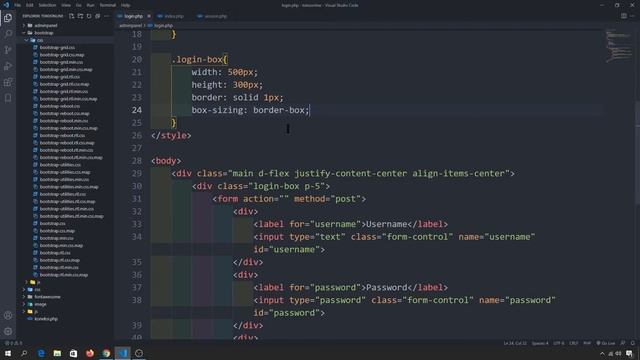Click Go Live in status bar
The width and height of the screenshot is (640, 360).
click(605, 343)
